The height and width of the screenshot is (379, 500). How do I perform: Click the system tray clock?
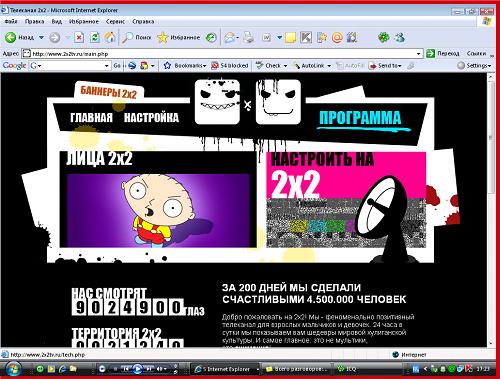click(483, 369)
